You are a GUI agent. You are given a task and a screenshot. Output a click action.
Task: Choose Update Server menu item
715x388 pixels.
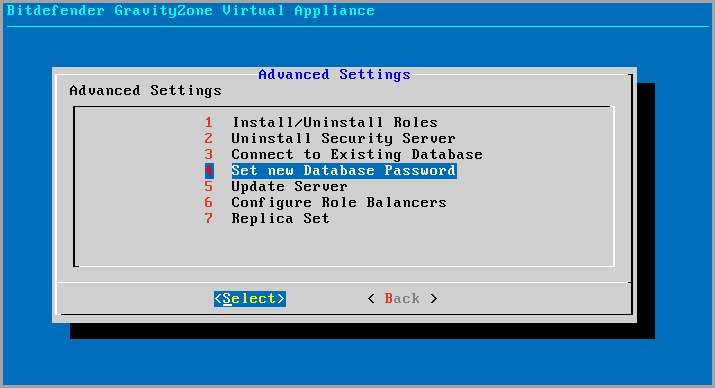[289, 186]
